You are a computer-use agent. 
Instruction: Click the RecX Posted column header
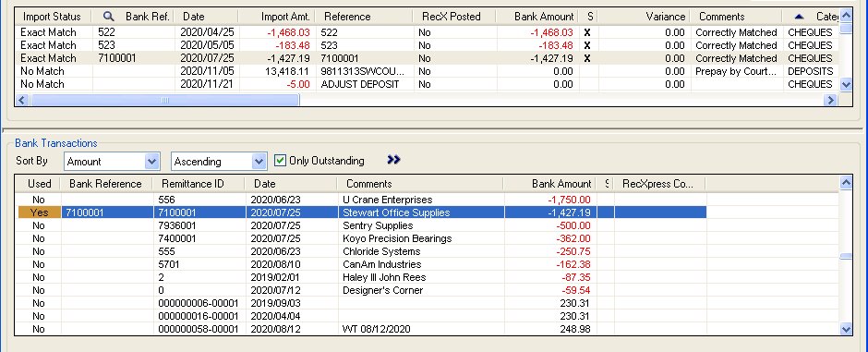[x=455, y=17]
